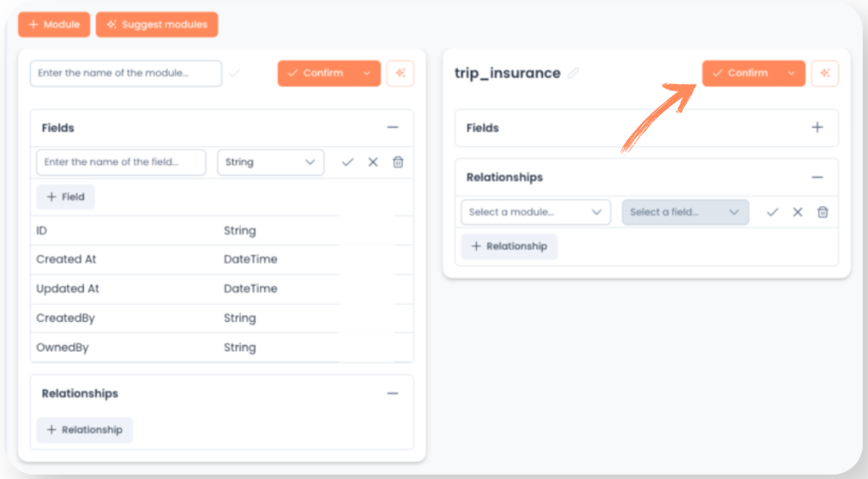Image resolution: width=868 pixels, height=479 pixels.
Task: Cancel the new field with the X icon
Action: pyautogui.click(x=373, y=162)
